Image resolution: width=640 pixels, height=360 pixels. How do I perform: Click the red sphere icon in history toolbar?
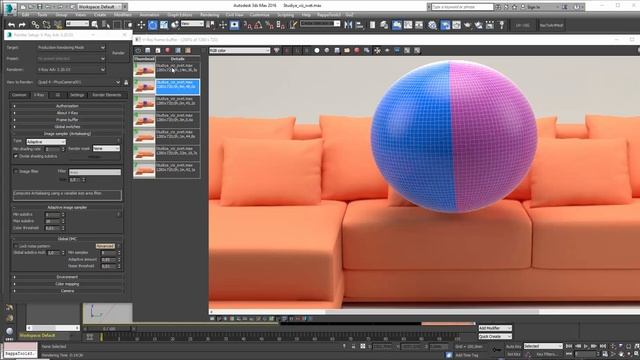(168, 50)
